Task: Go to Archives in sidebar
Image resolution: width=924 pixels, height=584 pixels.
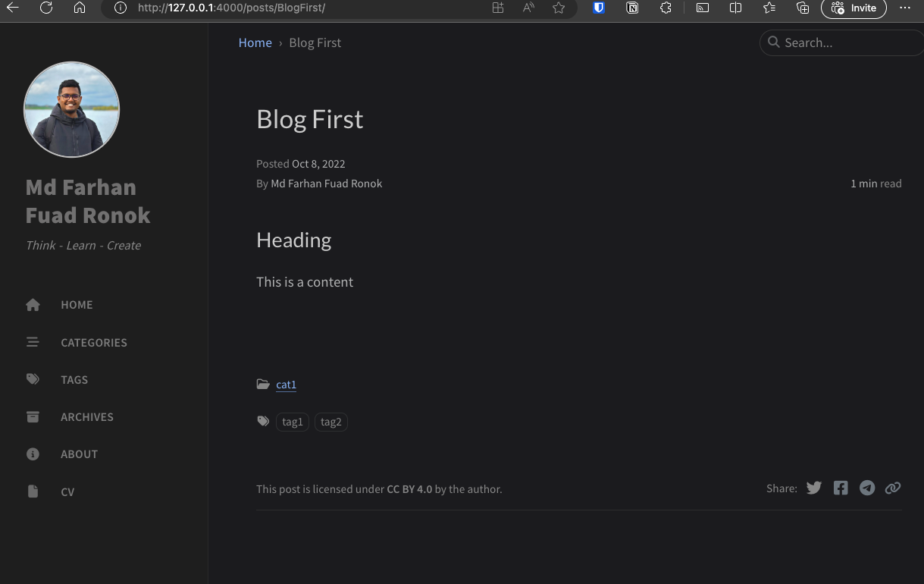Action: click(86, 417)
